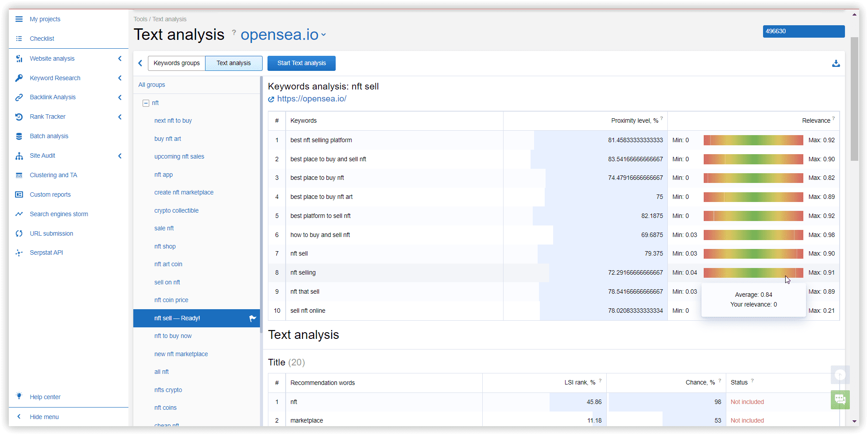Open Batch analysis menu item
This screenshot has height=435, width=868.
tap(49, 136)
